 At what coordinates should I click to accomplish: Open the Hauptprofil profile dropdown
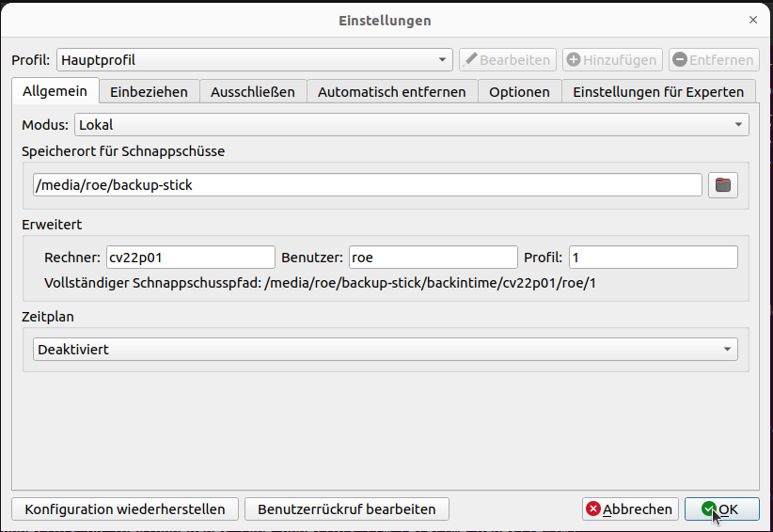tap(254, 60)
